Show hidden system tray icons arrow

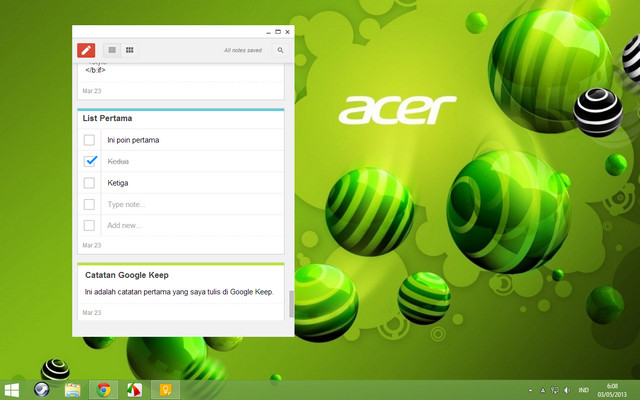530,391
